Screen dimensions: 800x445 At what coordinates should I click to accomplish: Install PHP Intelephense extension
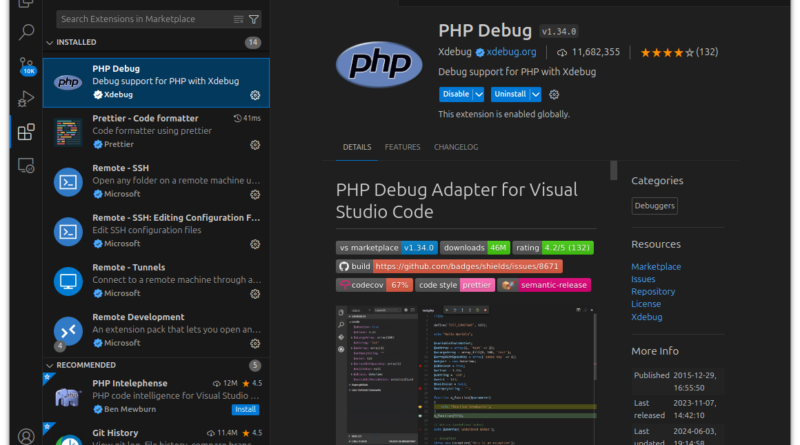tap(245, 409)
